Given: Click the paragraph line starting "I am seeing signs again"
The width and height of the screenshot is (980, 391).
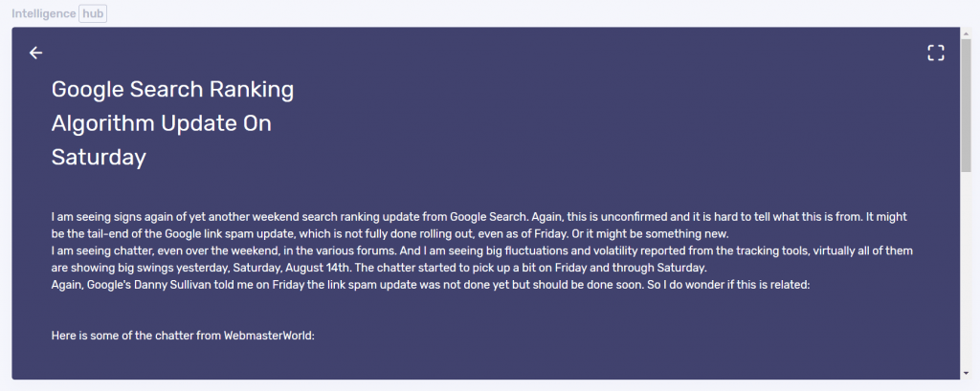Looking at the screenshot, I should [x=479, y=218].
